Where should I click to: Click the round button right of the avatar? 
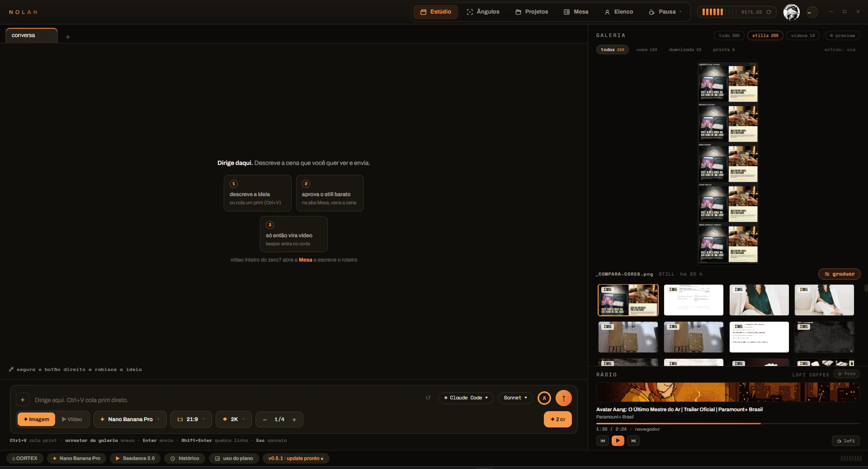click(x=812, y=12)
